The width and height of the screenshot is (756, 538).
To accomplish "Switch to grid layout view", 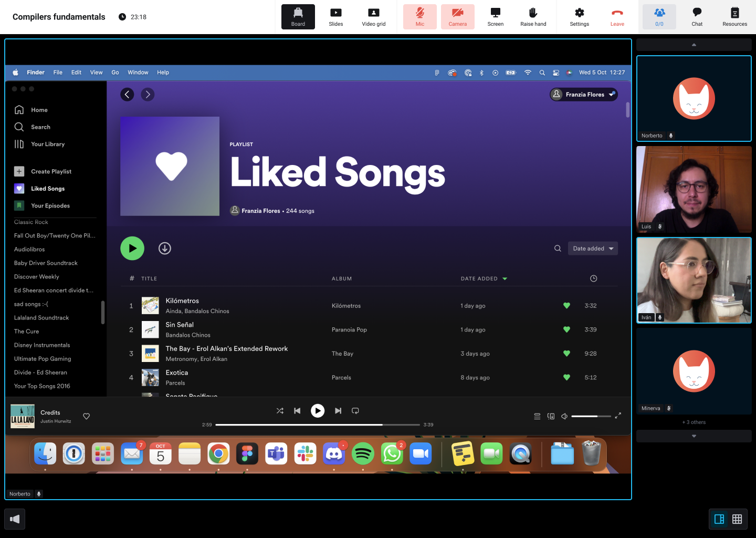I will 737,519.
